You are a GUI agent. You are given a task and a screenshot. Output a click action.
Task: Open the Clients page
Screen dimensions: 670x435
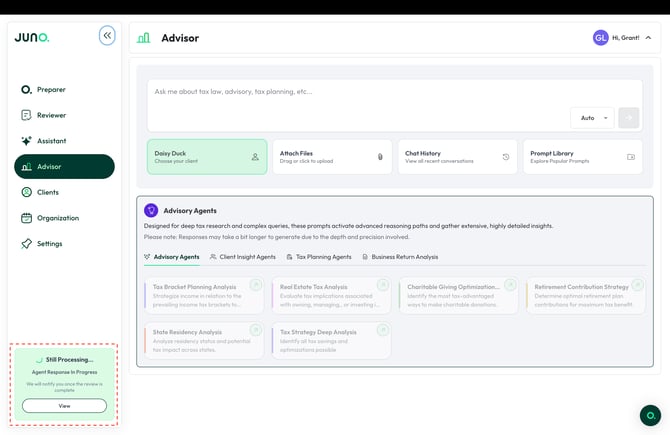click(x=64, y=192)
